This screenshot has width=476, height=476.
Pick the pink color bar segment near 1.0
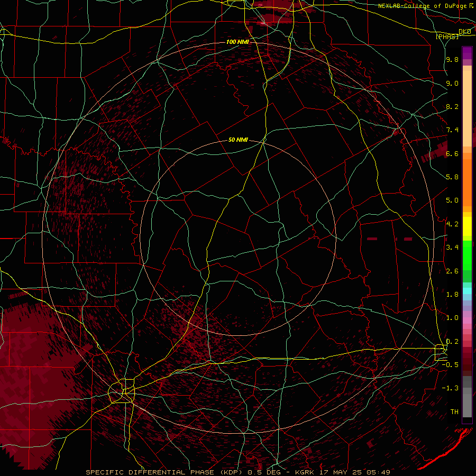click(467, 320)
